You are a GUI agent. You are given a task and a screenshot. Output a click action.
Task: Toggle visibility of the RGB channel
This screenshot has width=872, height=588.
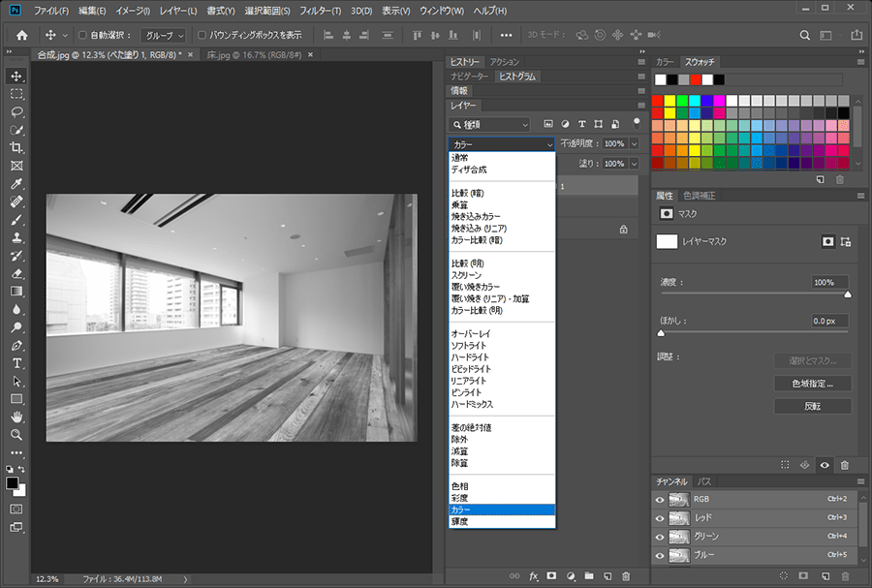pos(660,500)
